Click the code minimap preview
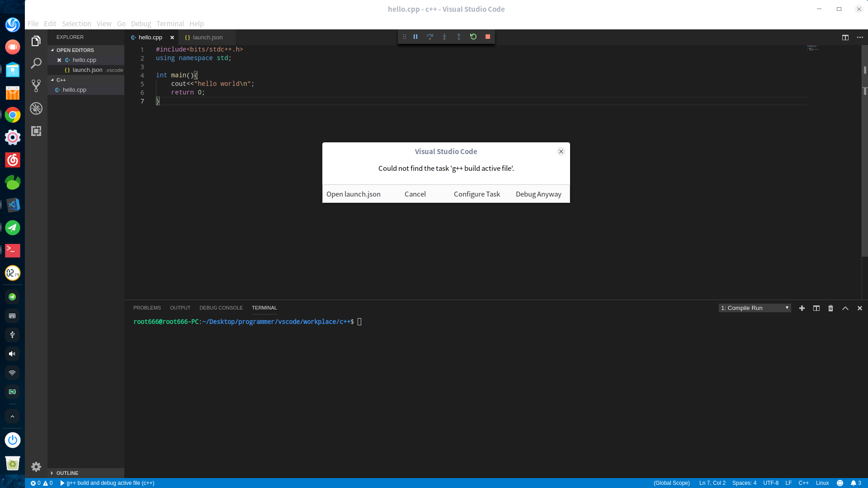Image resolution: width=868 pixels, height=488 pixels. (813, 48)
